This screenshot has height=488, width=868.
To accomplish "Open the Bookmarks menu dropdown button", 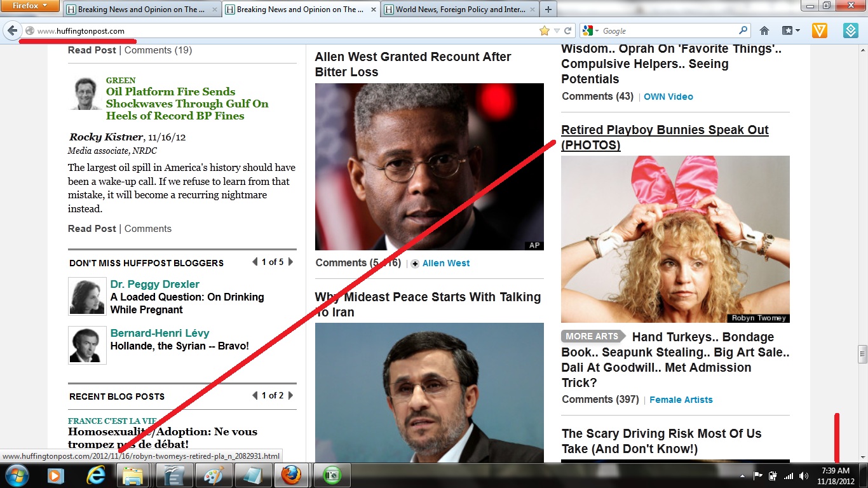I will point(791,30).
